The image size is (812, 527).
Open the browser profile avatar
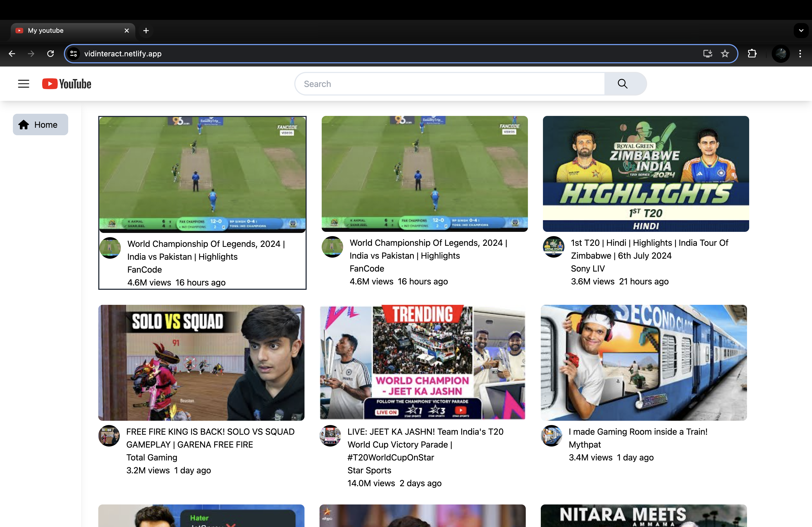coord(781,53)
